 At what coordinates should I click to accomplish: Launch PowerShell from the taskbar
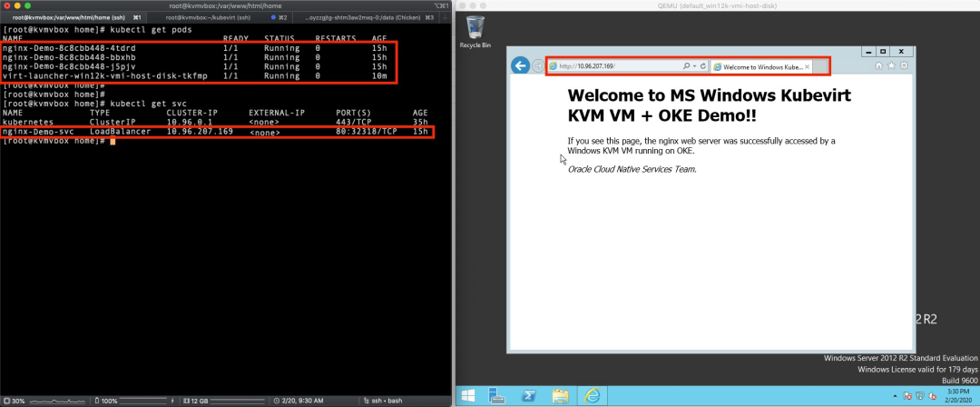point(528,395)
